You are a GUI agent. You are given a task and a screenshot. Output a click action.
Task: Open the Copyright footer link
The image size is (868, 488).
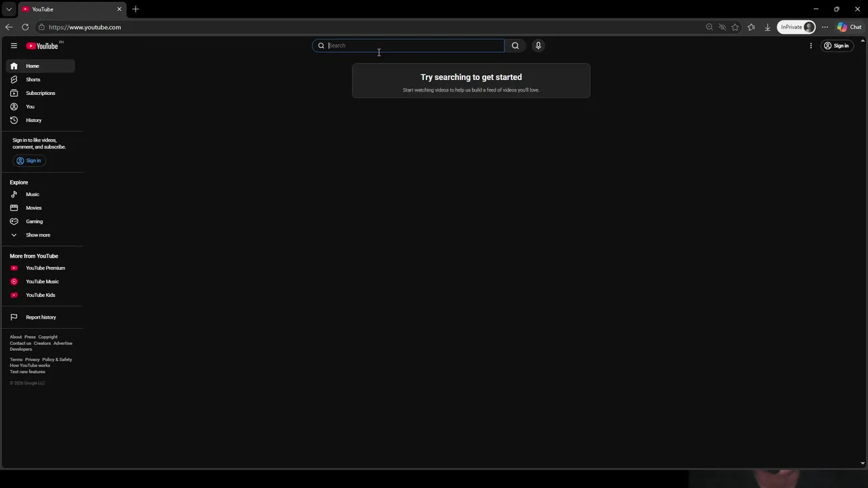point(47,337)
